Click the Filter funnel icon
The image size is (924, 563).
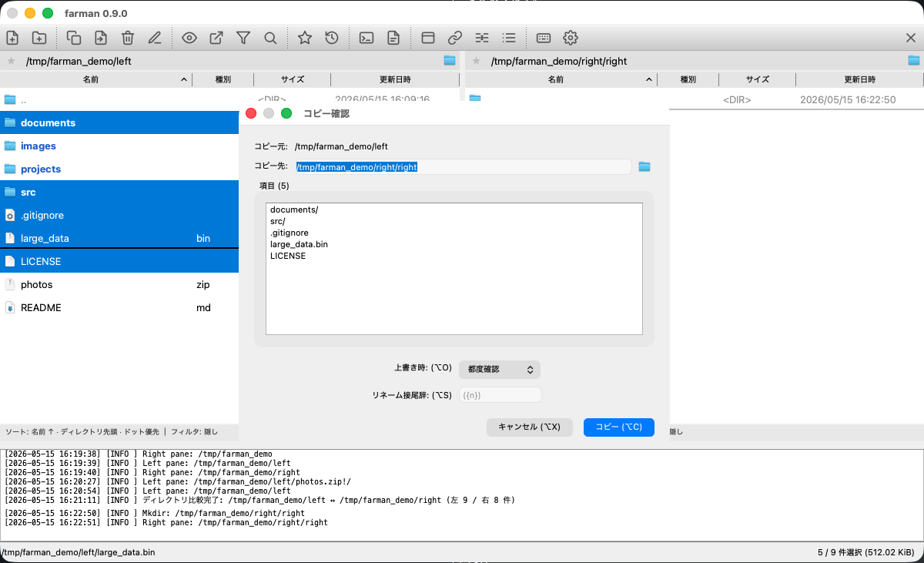(x=243, y=37)
